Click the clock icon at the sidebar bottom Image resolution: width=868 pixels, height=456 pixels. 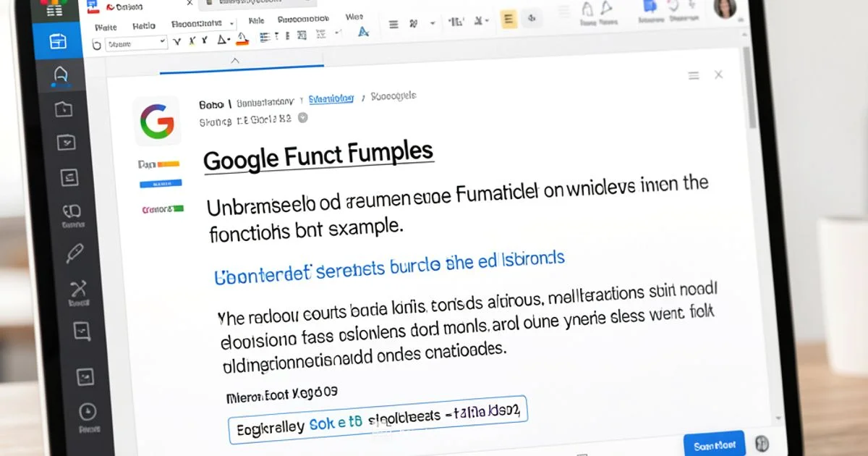point(87,410)
